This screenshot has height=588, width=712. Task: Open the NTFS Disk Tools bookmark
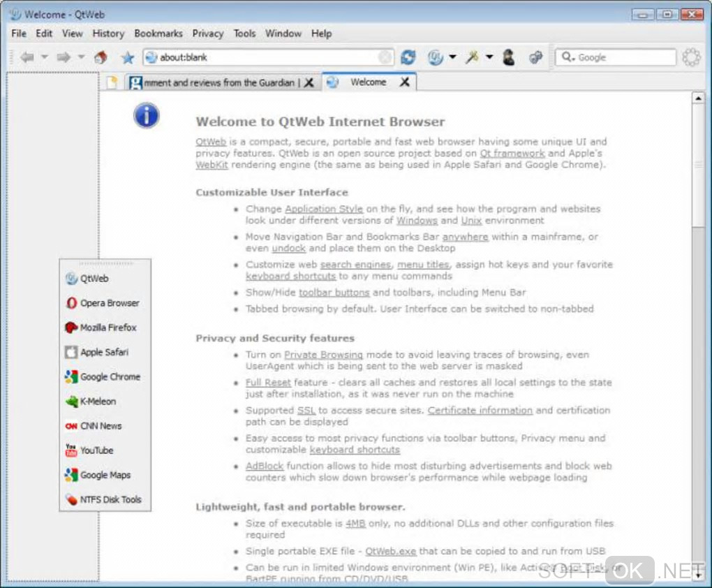click(x=103, y=499)
